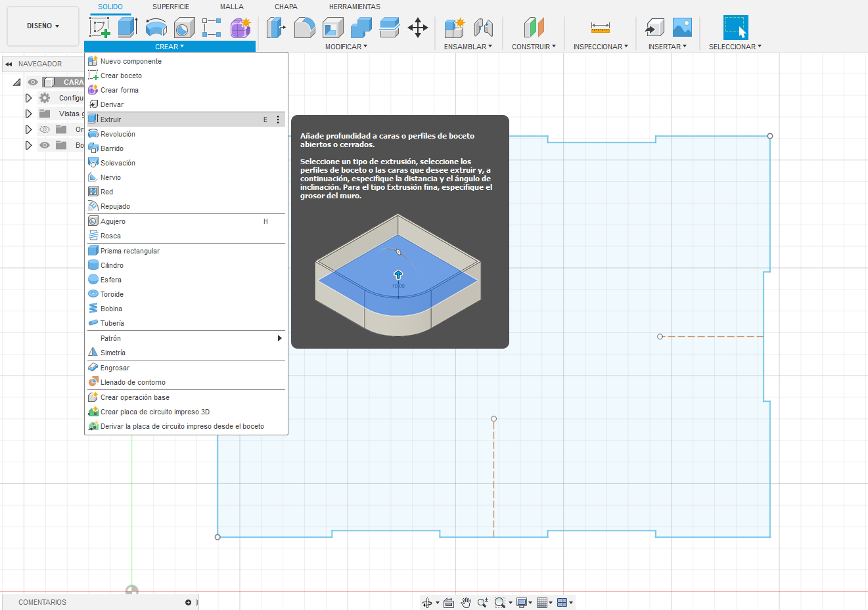
Task: Click the Mover/Copiar arrows icon
Action: tap(418, 28)
